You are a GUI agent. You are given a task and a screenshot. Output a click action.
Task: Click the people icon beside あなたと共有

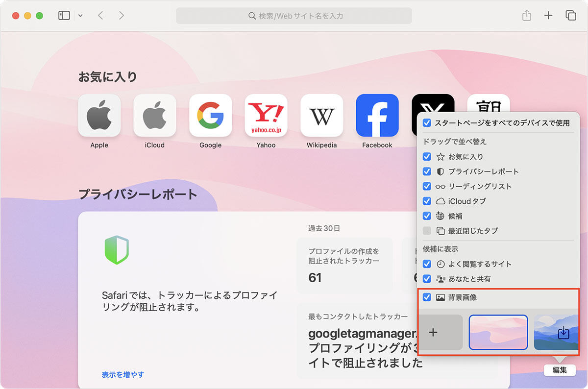(x=441, y=279)
